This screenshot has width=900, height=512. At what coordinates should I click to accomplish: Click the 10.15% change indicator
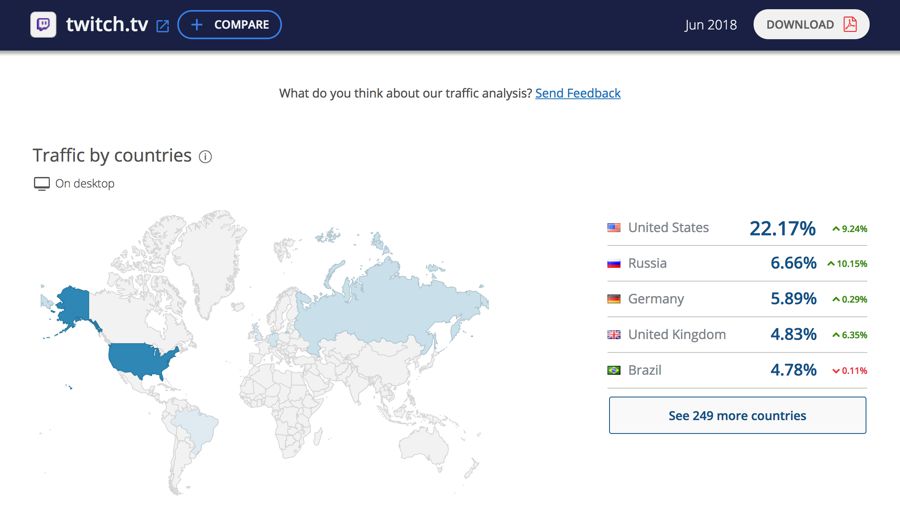(847, 263)
